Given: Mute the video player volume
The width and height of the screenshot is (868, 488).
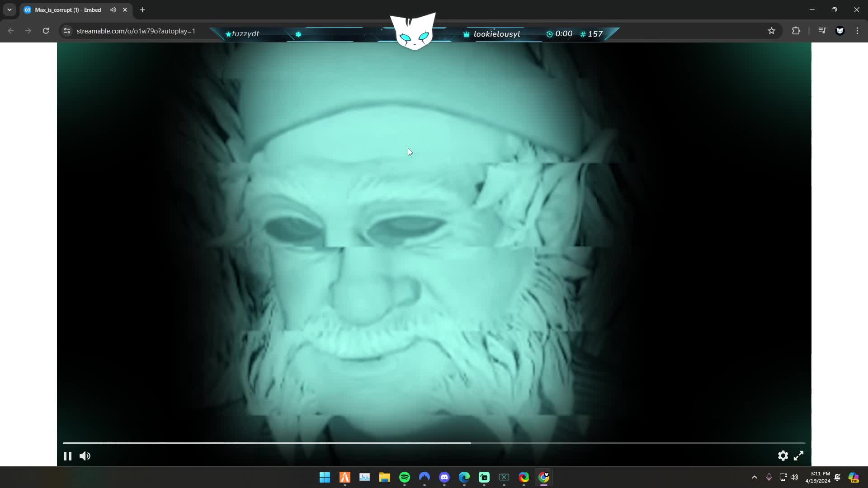Looking at the screenshot, I should point(85,456).
